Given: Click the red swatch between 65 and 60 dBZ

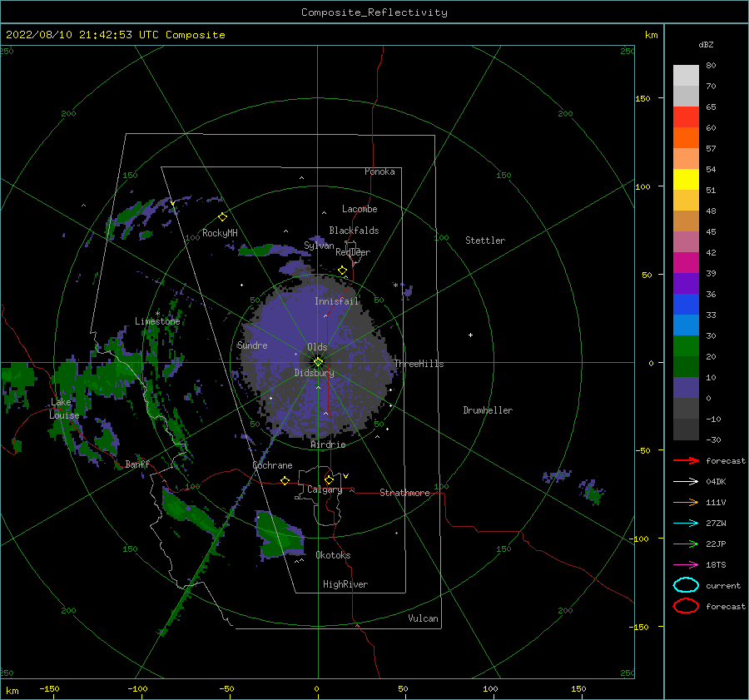Looking at the screenshot, I should click(686, 117).
